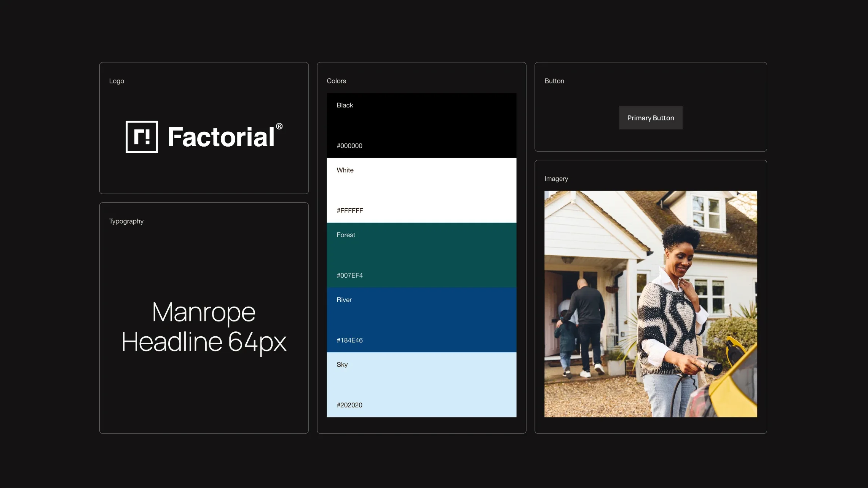Click the Factorial bracketed F! logo icon
The image size is (868, 489).
[x=142, y=137]
